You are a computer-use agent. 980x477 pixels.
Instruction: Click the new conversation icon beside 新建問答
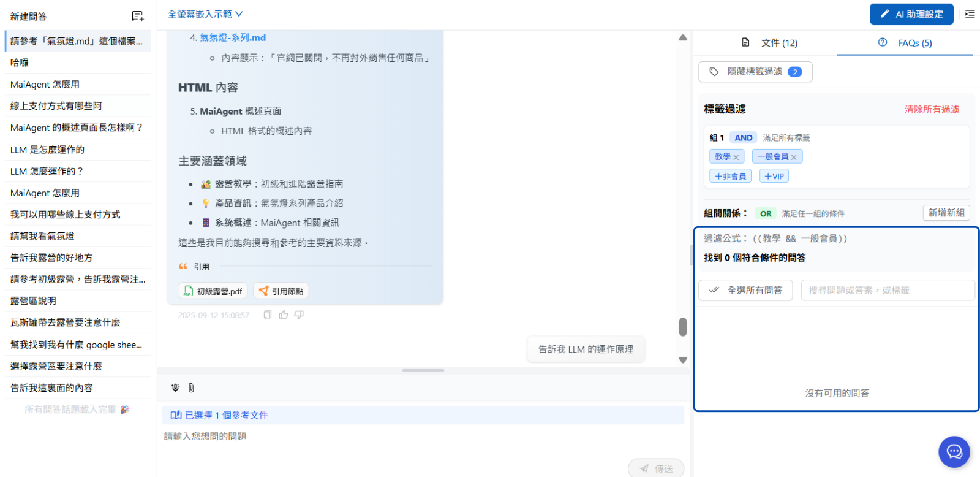[x=138, y=17]
